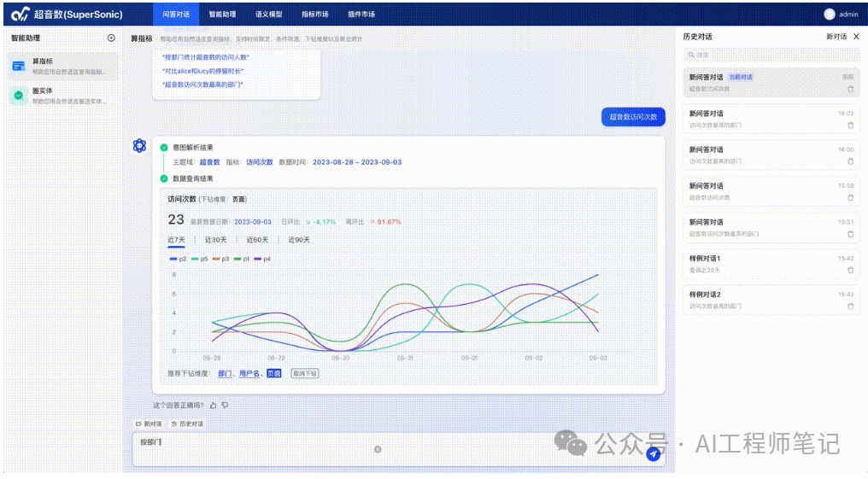
Task: Toggle p1 series in chart legend
Action: (242, 259)
